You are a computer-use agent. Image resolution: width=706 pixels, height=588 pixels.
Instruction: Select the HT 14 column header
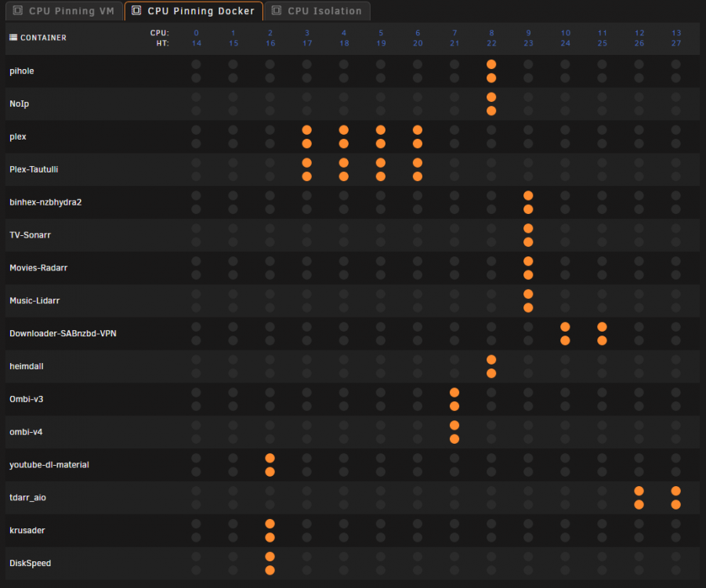(197, 43)
